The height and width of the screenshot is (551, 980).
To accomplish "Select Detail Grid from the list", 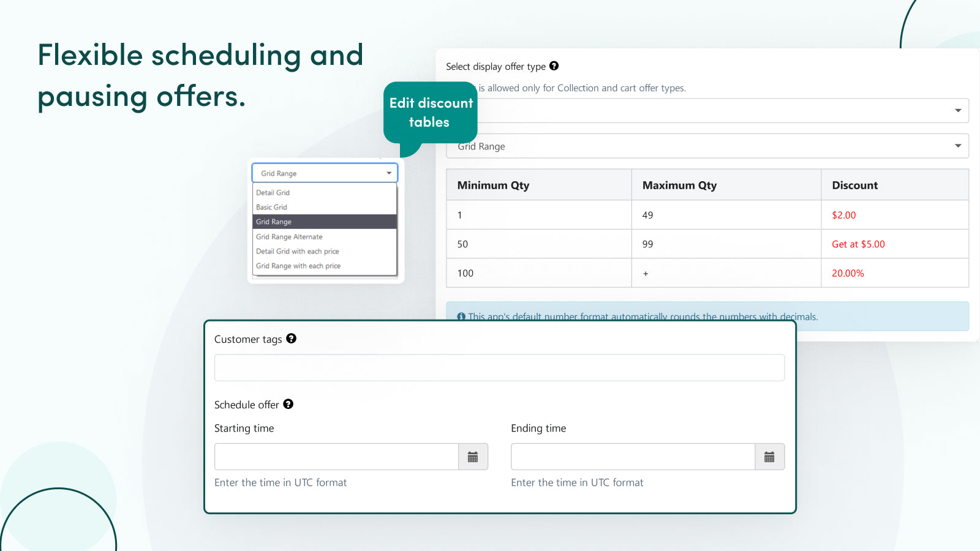I will coord(273,192).
